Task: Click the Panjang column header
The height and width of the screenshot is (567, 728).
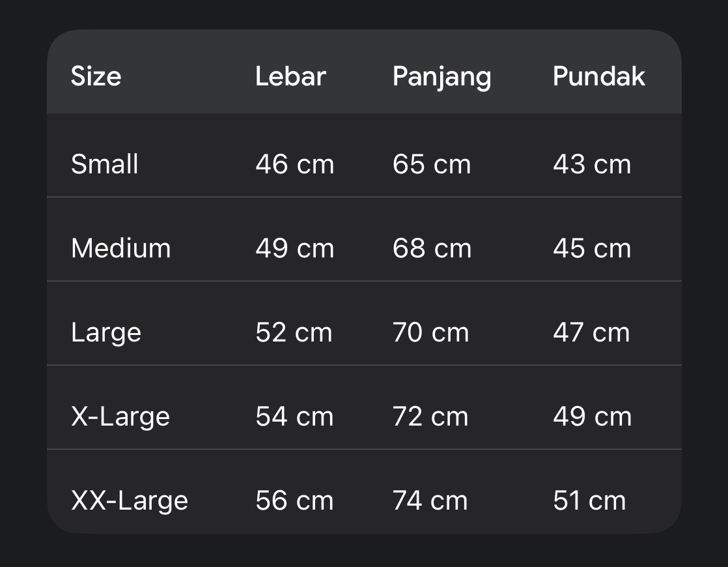Action: click(x=441, y=78)
